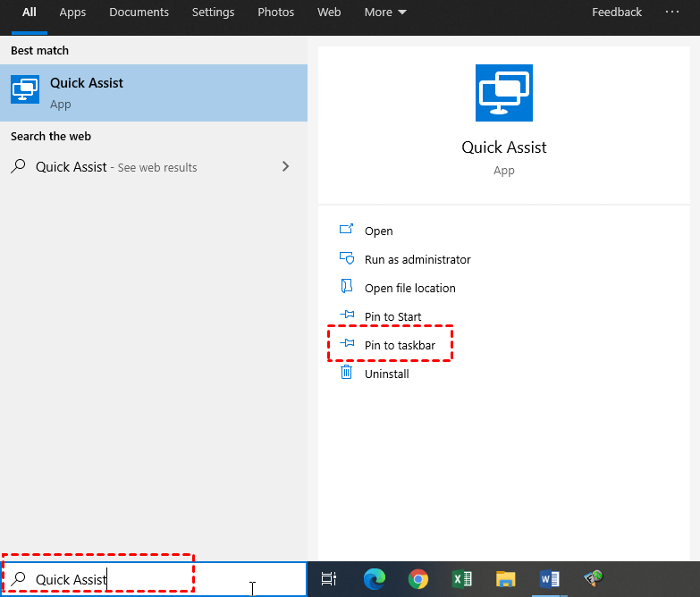Switch to the Documents tab

click(x=139, y=13)
